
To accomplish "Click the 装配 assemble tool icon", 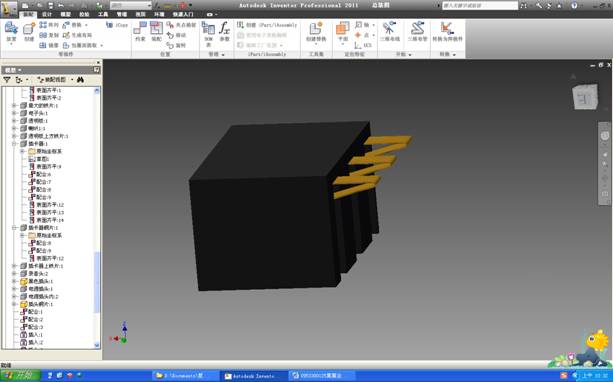I will (156, 31).
